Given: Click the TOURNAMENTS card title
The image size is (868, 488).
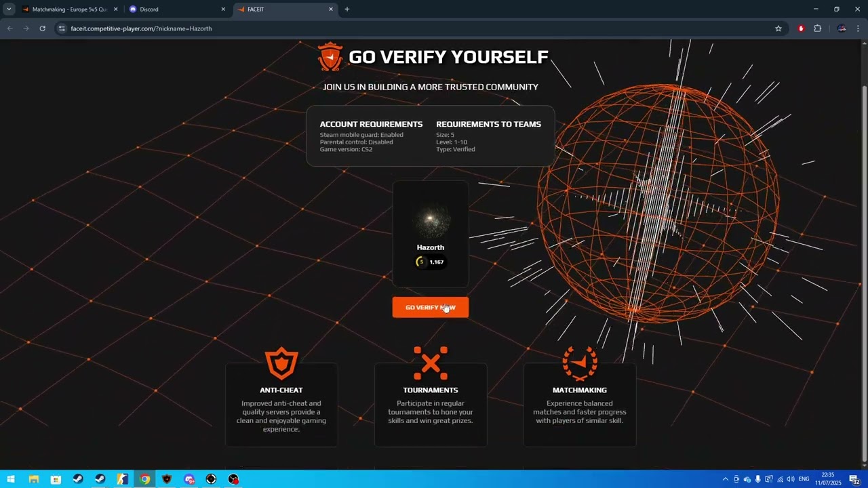Looking at the screenshot, I should pos(431,390).
